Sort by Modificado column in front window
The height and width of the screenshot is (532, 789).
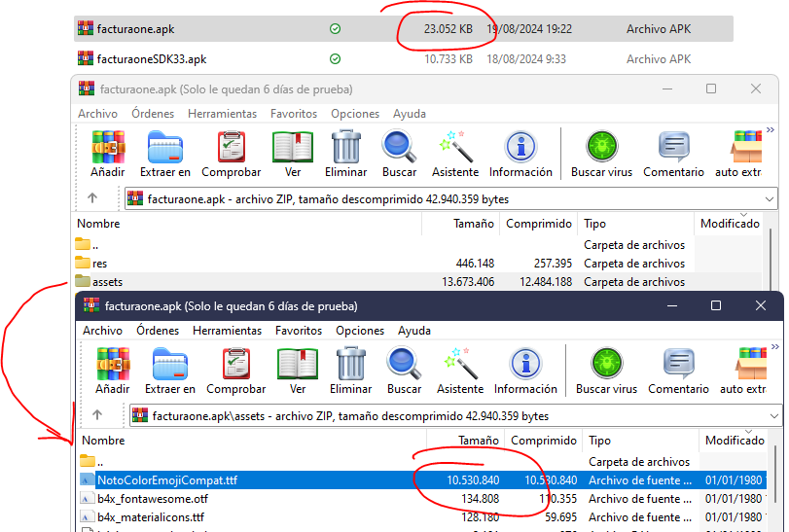point(734,440)
